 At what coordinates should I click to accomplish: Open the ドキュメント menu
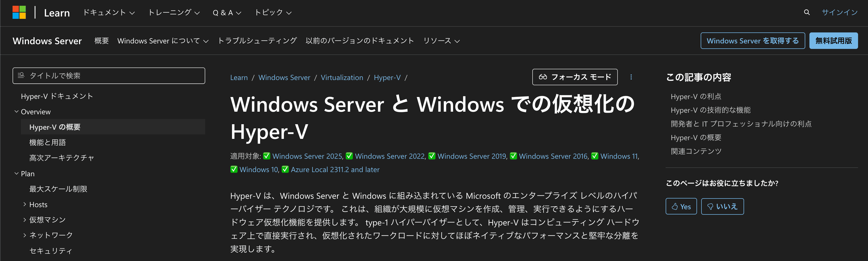click(x=109, y=13)
